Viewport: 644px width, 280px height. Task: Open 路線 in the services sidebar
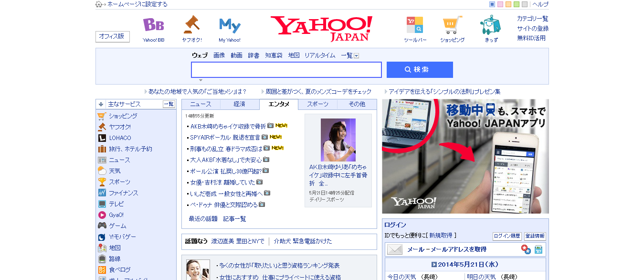(115, 259)
